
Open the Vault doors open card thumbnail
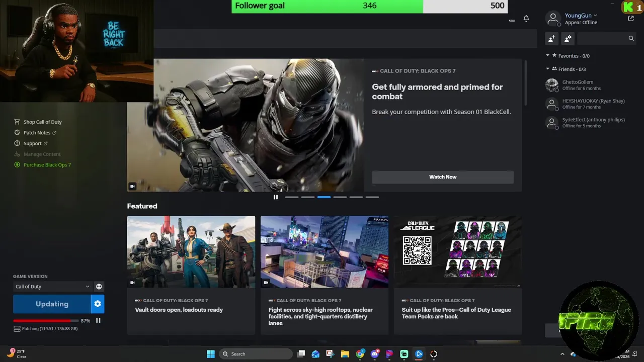(x=191, y=252)
